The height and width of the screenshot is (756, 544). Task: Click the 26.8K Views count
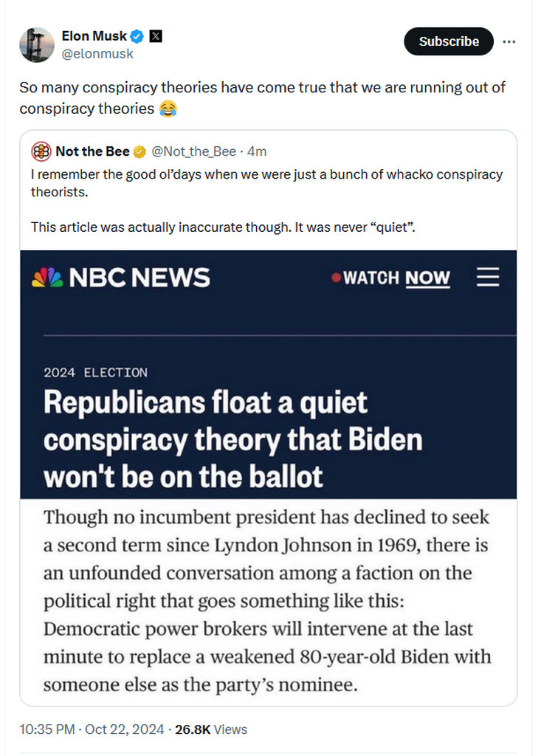[x=211, y=729]
